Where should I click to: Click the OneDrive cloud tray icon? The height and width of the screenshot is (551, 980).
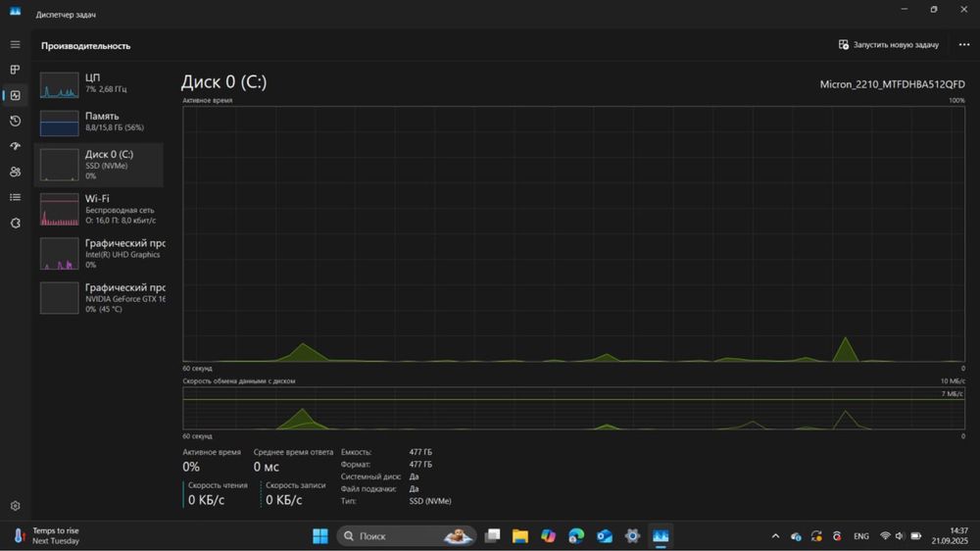click(x=796, y=536)
